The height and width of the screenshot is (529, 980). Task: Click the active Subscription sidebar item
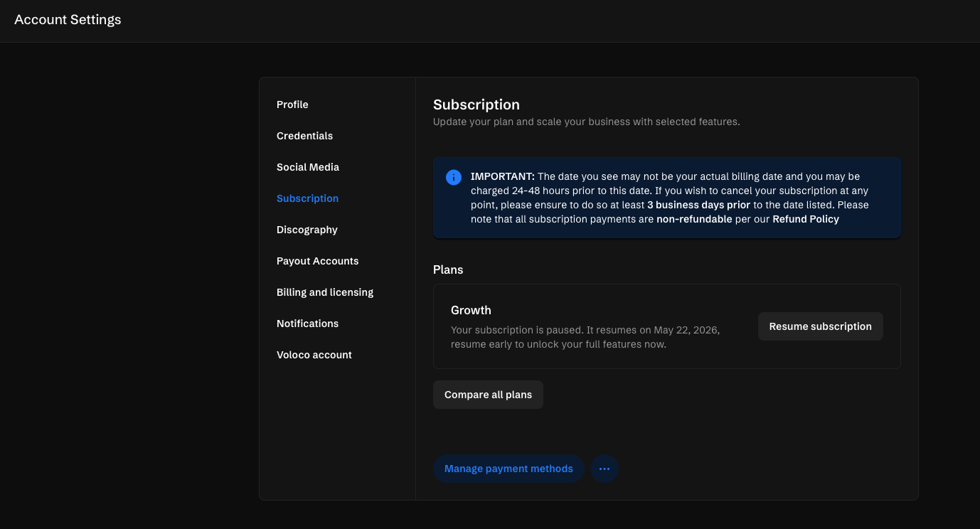point(307,198)
